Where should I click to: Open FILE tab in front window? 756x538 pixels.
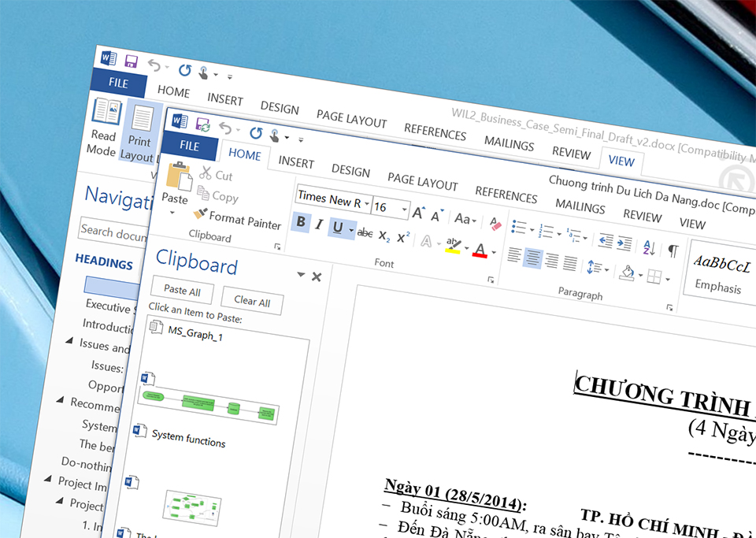189,146
